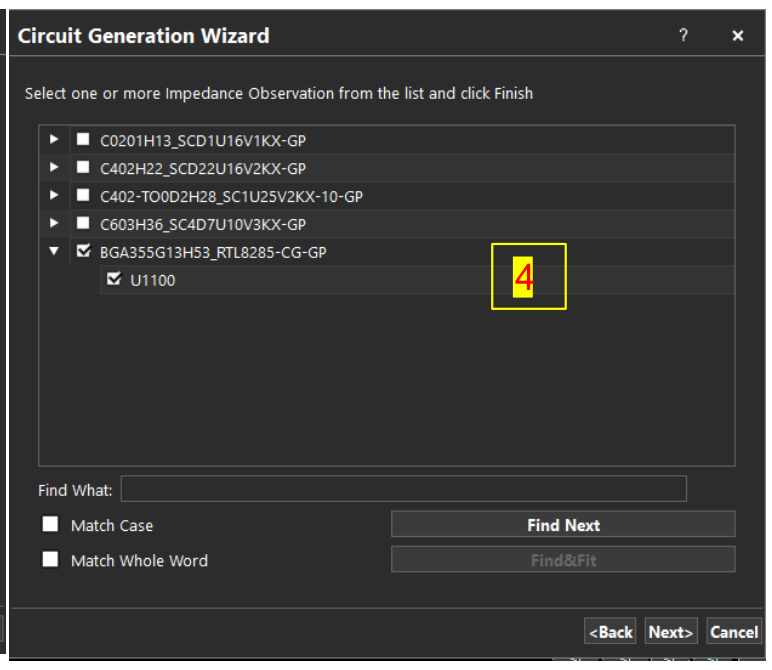Expand the C402H22_SCD22U16V2KX-GP tree node
Image resolution: width=772 pixels, height=670 pixels.
(54, 167)
